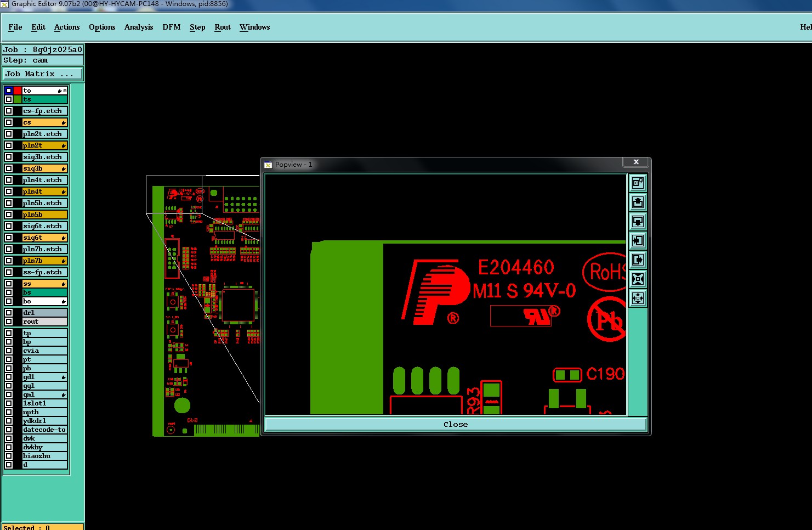Select layer name 'dwkby'
The height and width of the screenshot is (530, 812).
[x=45, y=447]
